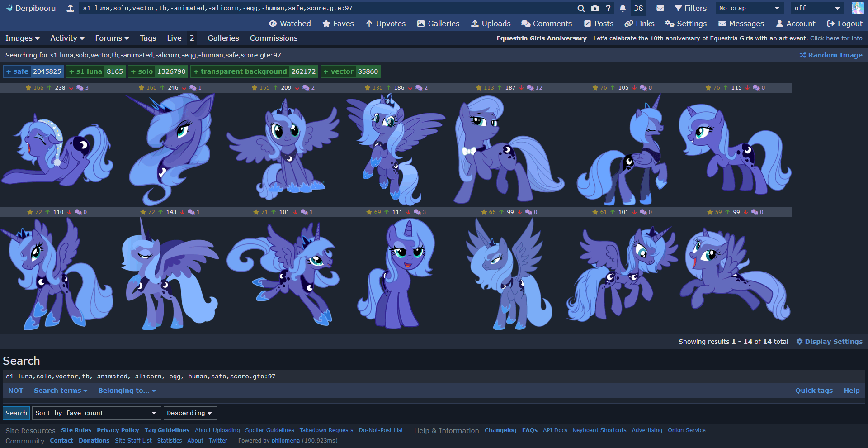This screenshot has height=448, width=868.
Task: Open Comments in the top bar
Action: tap(547, 24)
